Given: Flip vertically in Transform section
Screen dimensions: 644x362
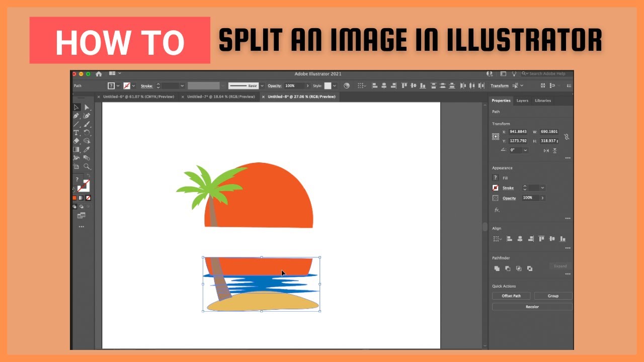Looking at the screenshot, I should (x=555, y=150).
